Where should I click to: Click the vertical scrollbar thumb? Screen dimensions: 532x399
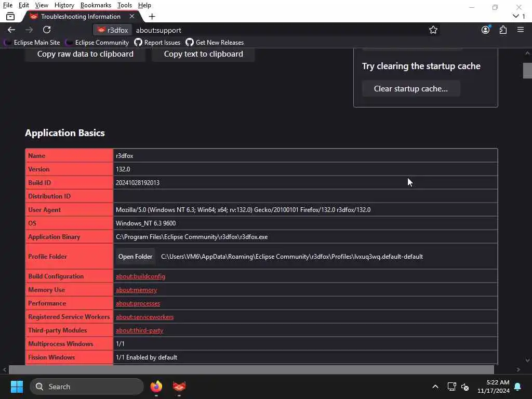pyautogui.click(x=527, y=71)
